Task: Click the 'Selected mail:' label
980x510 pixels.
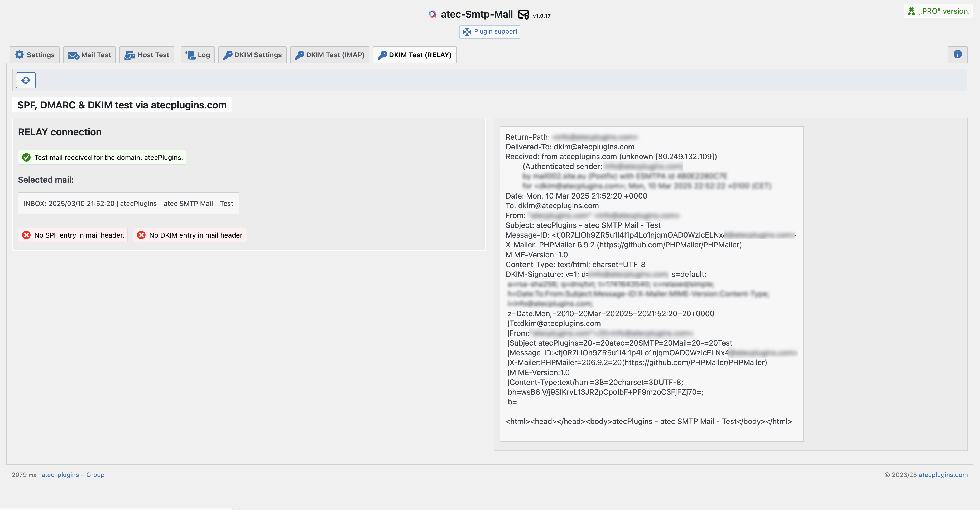Action: tap(46, 180)
